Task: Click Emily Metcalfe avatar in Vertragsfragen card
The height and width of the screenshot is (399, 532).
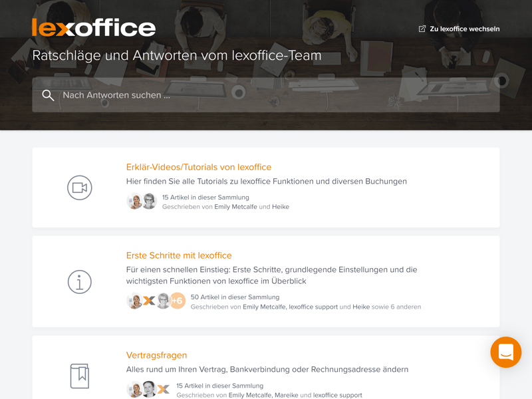Action: tap(135, 389)
